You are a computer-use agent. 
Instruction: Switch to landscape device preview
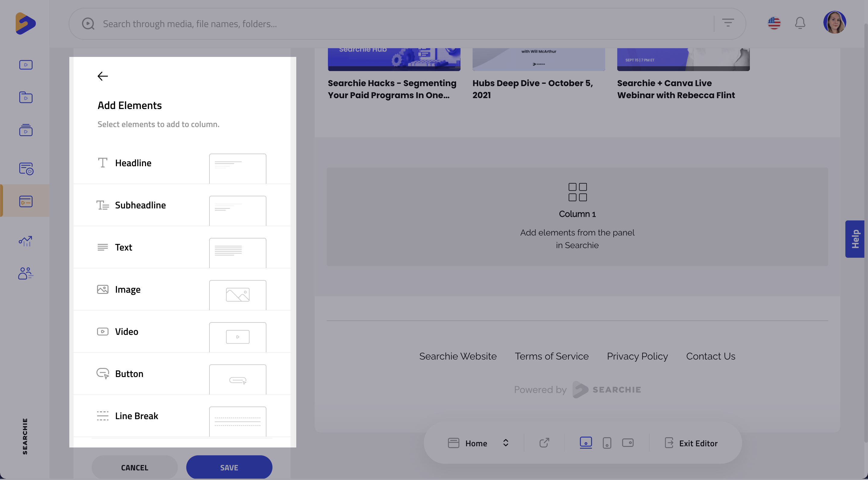point(628,443)
